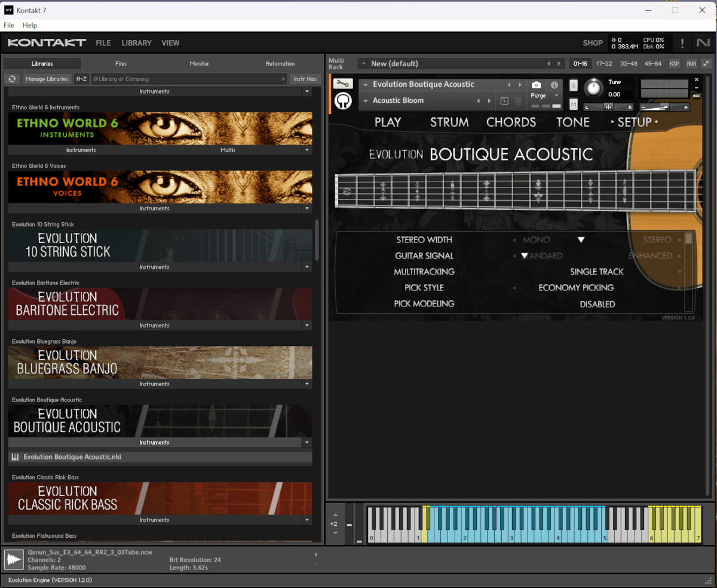
Task: Click the waveform icon in the info pane
Action: 14,560
